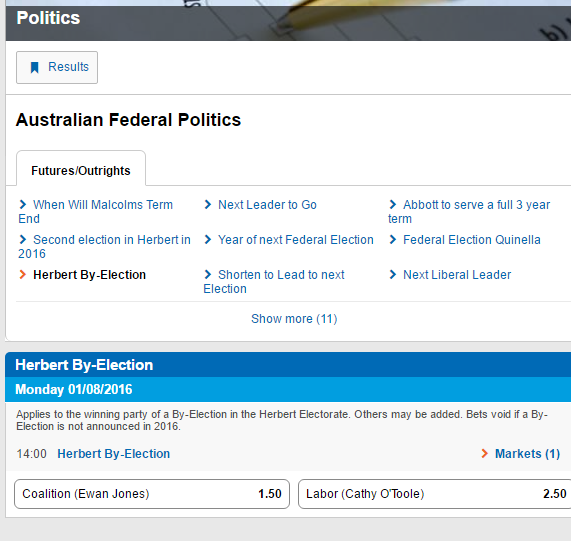
Task: Expand Markets (1) for Herbert By-Election
Action: pos(527,454)
